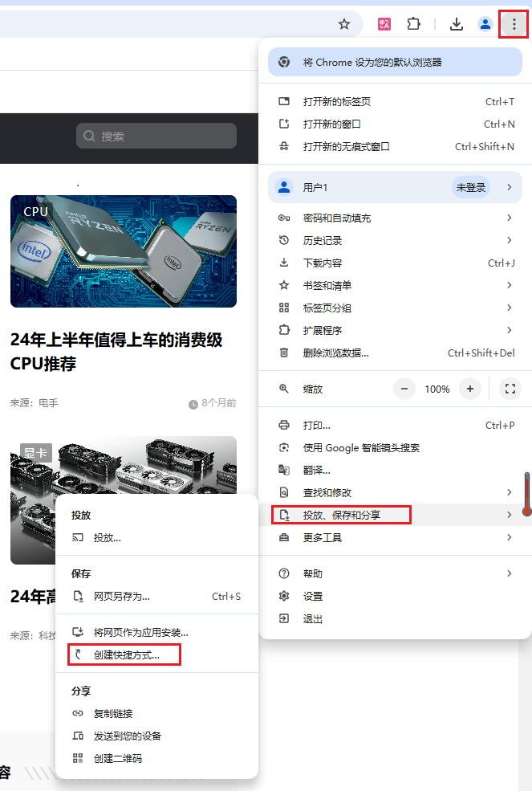
Task: Expand the 历史记录 submenu chevron
Action: coord(510,240)
